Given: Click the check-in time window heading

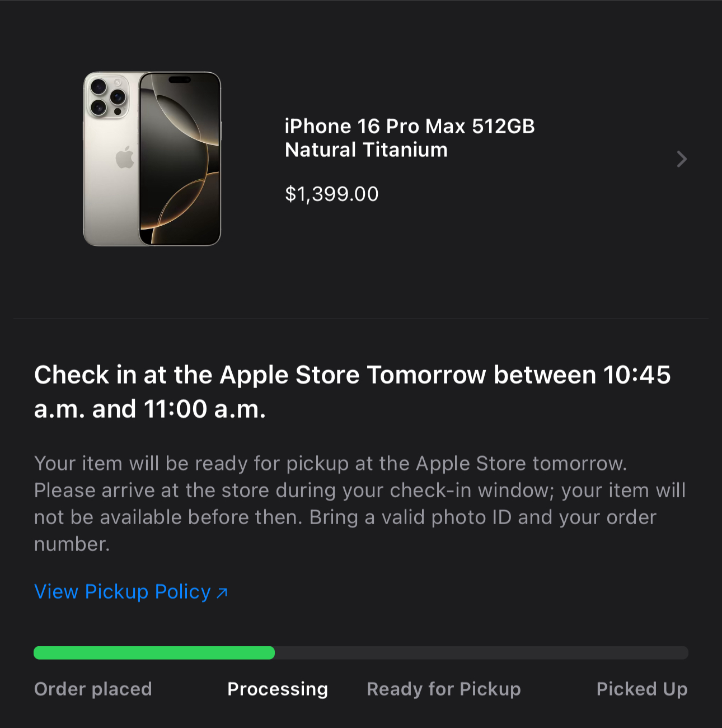Looking at the screenshot, I should (352, 392).
